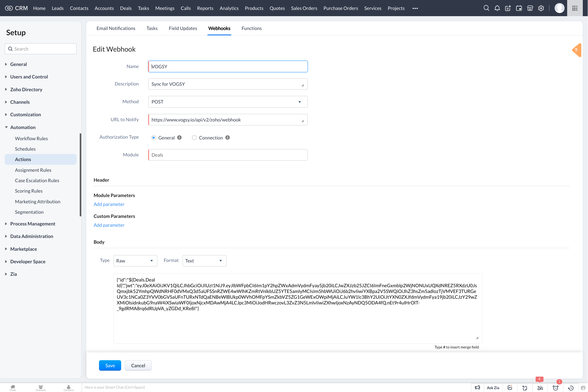The height and width of the screenshot is (392, 588).
Task: Open the Chats icon in bottom bar
Action: coord(13,388)
